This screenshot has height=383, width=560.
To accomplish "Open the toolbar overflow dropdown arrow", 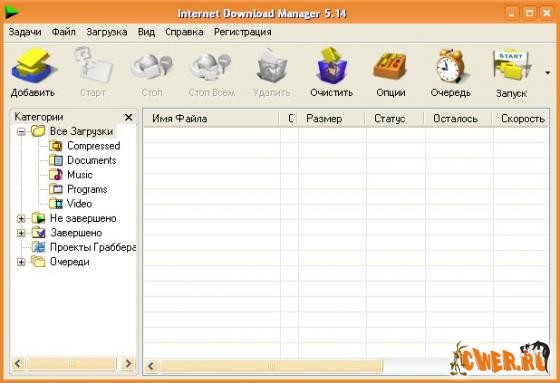I will tap(548, 73).
